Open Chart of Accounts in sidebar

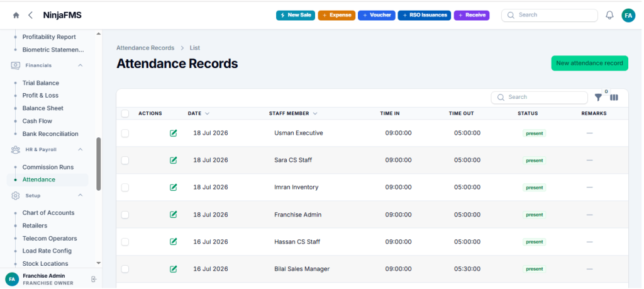click(48, 213)
